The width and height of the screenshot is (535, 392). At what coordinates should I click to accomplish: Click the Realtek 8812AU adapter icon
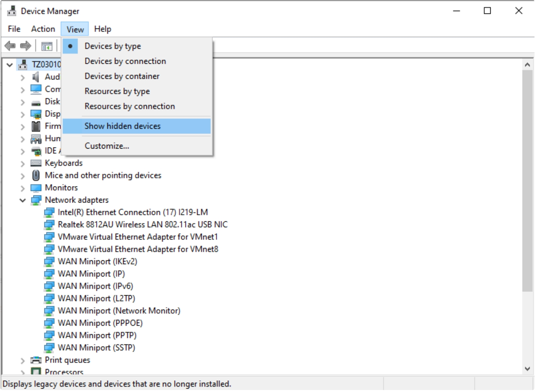[x=49, y=225]
